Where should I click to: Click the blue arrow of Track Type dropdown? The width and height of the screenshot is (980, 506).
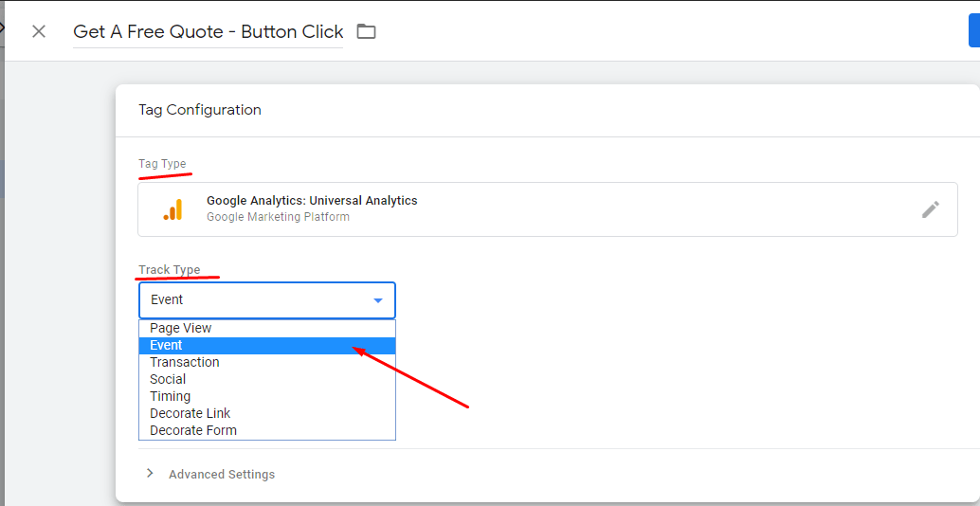click(x=377, y=300)
